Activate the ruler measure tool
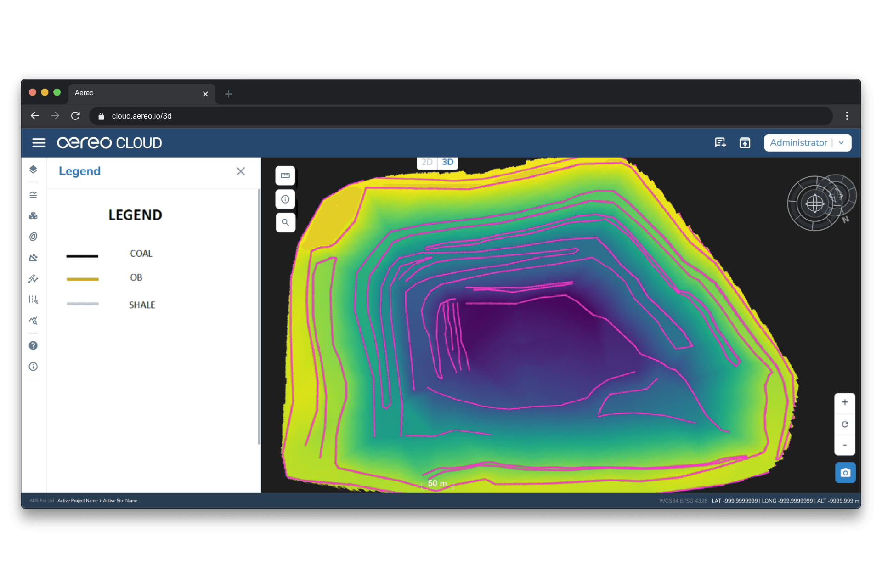882x588 pixels. pyautogui.click(x=285, y=175)
